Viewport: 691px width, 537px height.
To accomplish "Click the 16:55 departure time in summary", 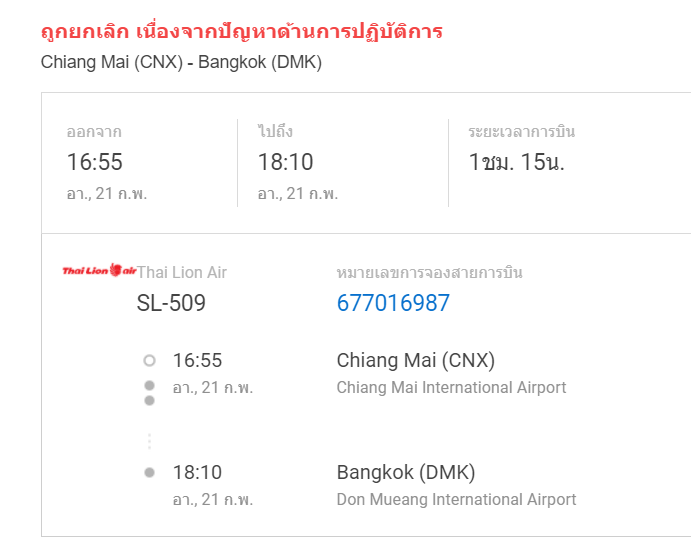I will [x=94, y=162].
